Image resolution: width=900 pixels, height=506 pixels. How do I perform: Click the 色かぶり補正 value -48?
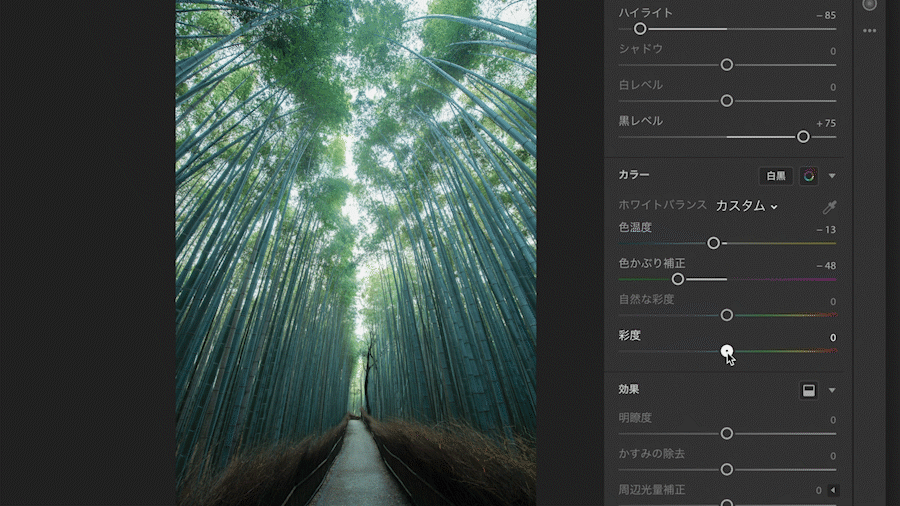[826, 266]
